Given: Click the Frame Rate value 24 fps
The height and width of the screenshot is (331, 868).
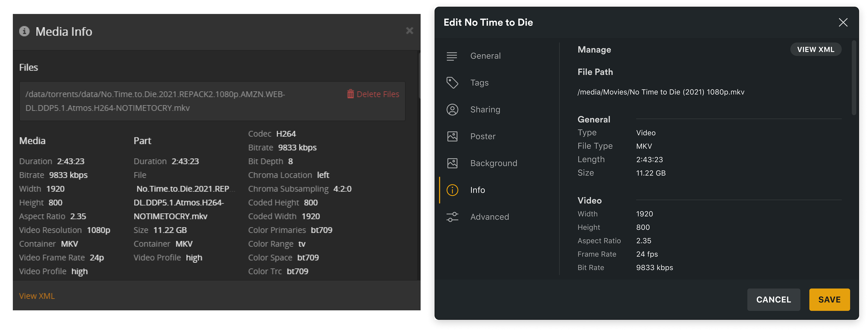Looking at the screenshot, I should coord(647,254).
